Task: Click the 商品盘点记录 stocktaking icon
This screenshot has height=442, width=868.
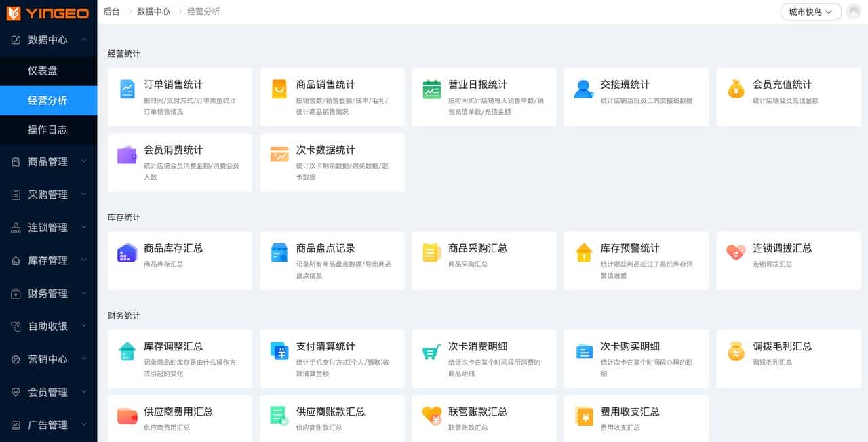Action: tap(278, 254)
